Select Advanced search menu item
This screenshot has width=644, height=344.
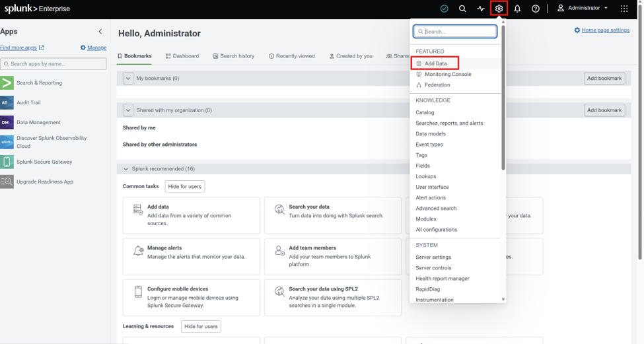pyautogui.click(x=436, y=209)
